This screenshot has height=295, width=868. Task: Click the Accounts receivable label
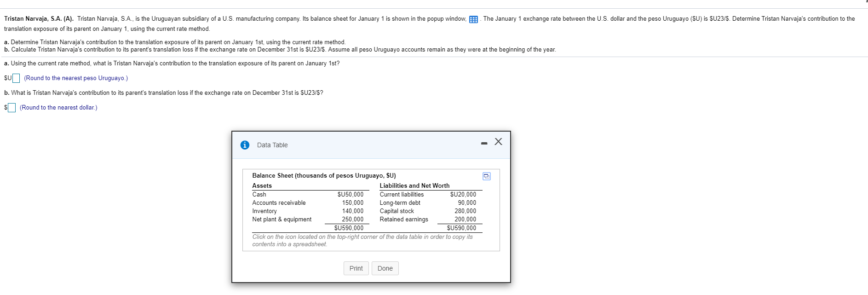click(x=279, y=203)
